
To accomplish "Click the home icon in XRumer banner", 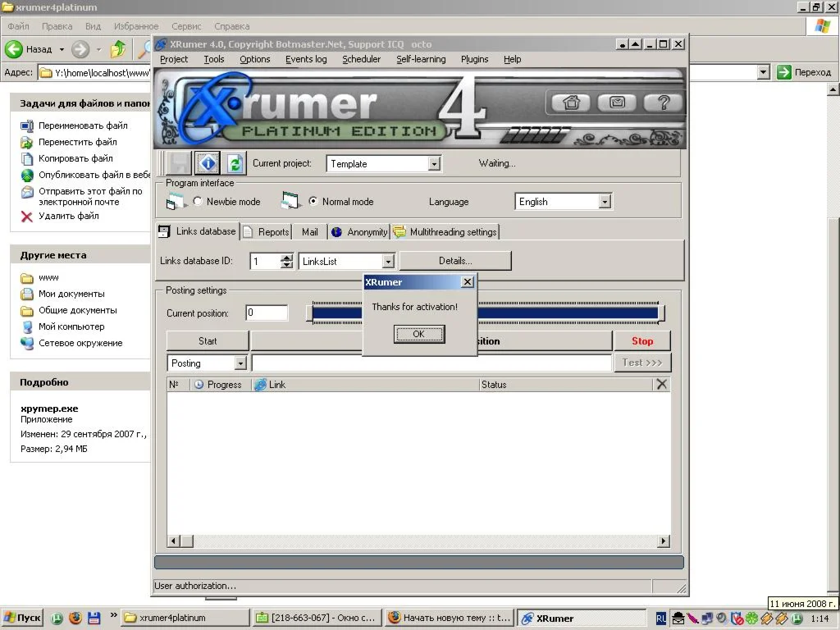I will click(x=571, y=103).
